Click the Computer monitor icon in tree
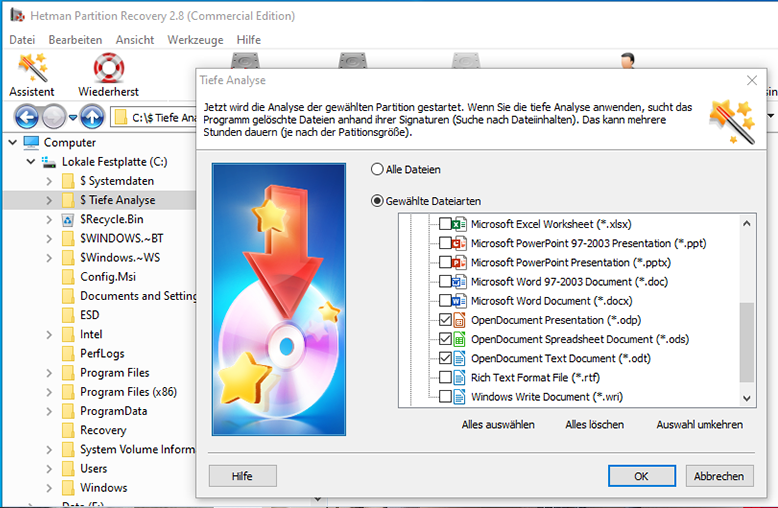Screen dimensions: 778x508 coord(31,142)
